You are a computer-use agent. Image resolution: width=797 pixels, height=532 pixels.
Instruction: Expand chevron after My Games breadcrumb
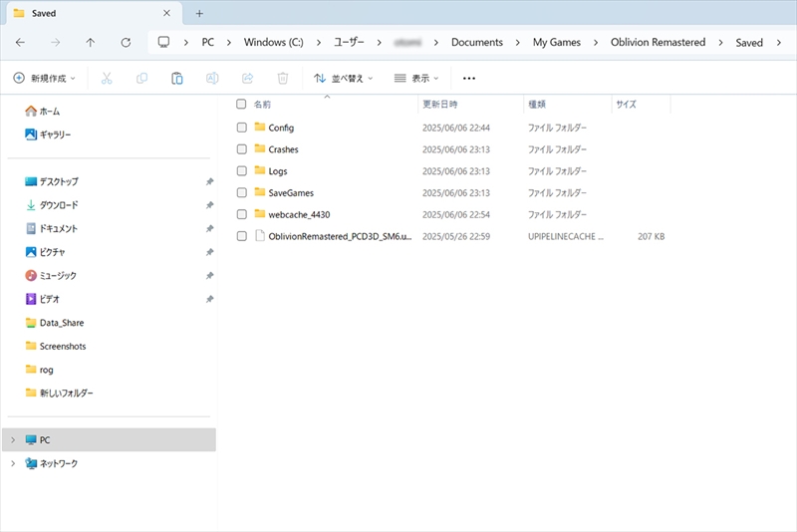pos(596,43)
